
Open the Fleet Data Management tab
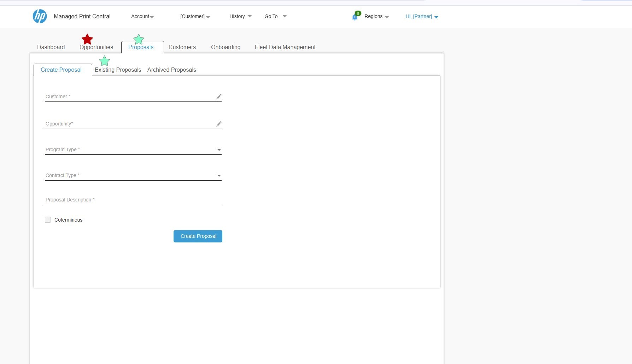point(285,47)
